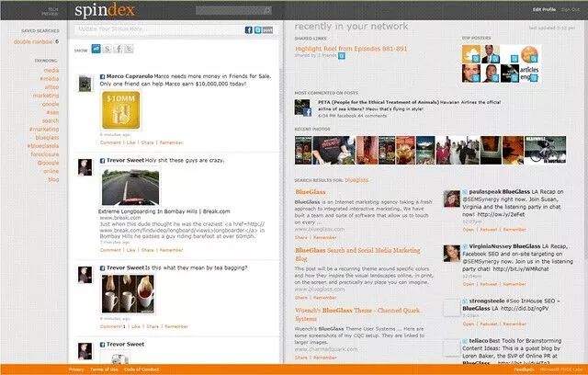Click orange bird avatar in top posters
The width and height of the screenshot is (588, 375).
pos(471,53)
